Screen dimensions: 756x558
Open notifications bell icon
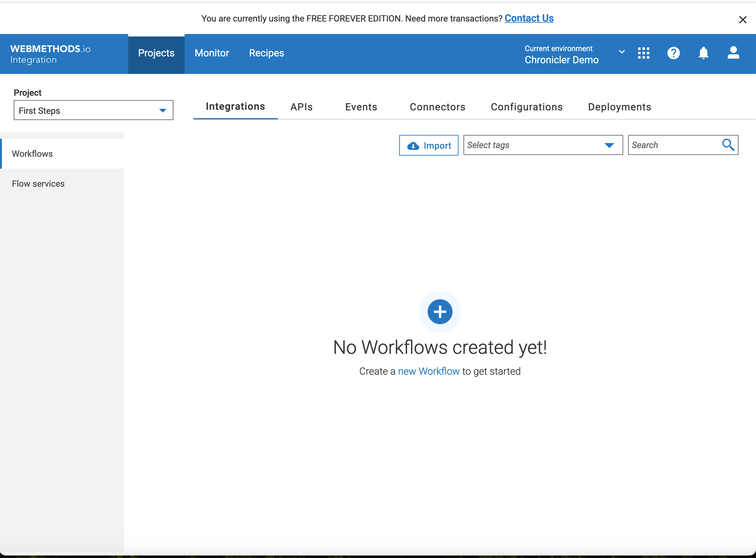703,53
